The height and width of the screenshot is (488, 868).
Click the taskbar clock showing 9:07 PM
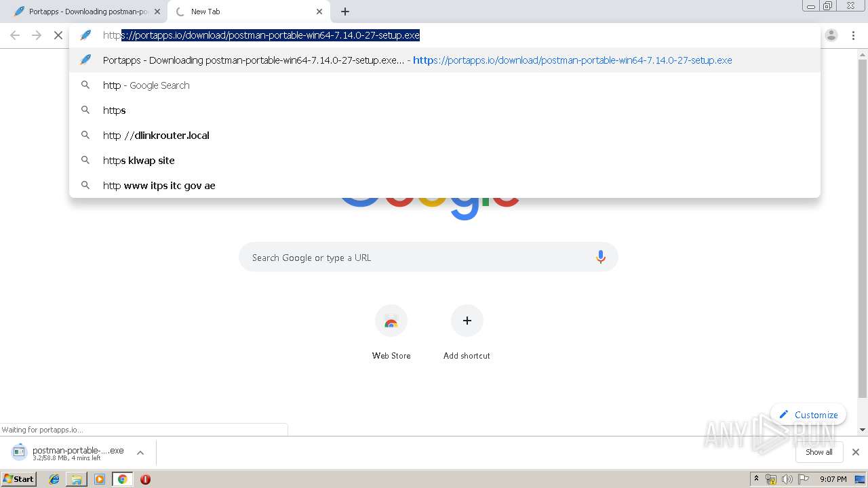[x=833, y=479]
